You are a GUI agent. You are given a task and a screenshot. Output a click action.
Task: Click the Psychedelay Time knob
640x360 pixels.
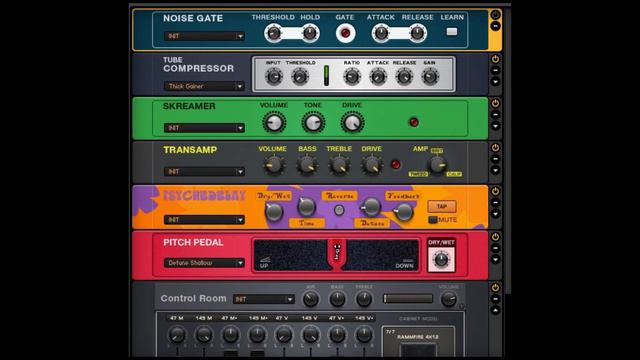tap(306, 207)
